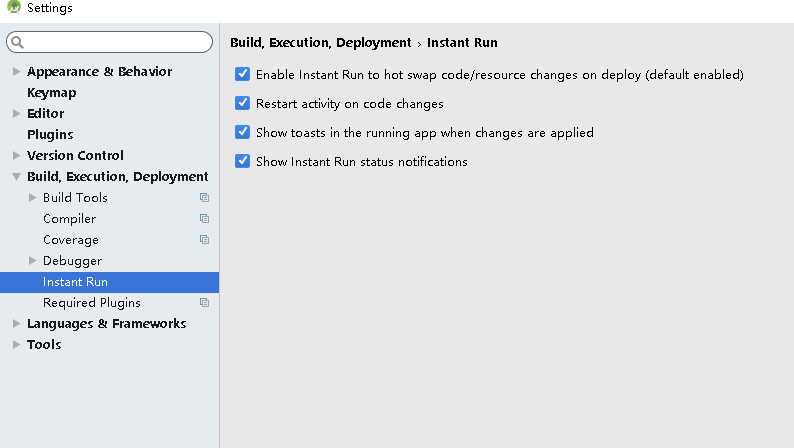Expand the Appearance & Behavior section
This screenshot has height=448, width=794.
[16, 72]
